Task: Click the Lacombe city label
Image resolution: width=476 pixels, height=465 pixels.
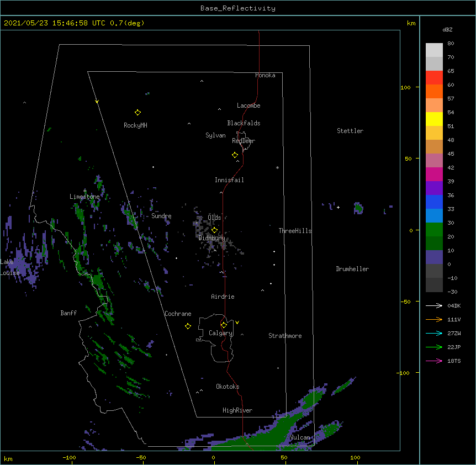Action: 248,105
